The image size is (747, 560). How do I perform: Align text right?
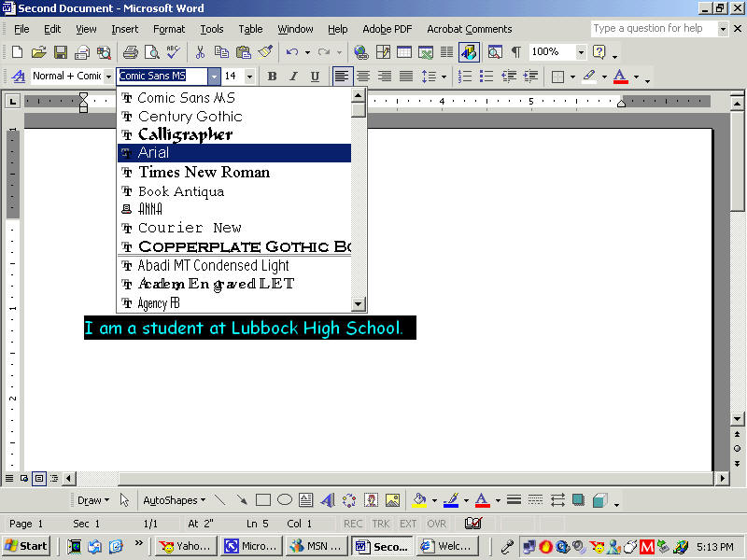tap(385, 77)
